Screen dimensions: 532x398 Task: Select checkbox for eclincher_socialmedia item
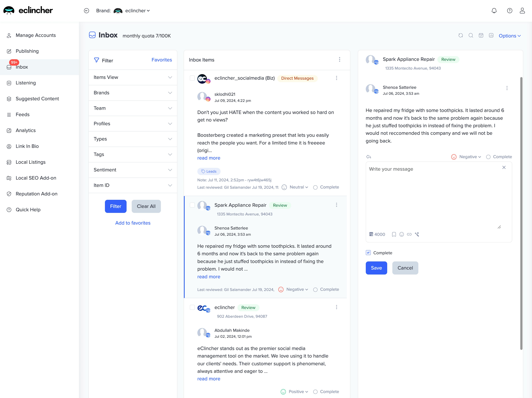point(192,78)
